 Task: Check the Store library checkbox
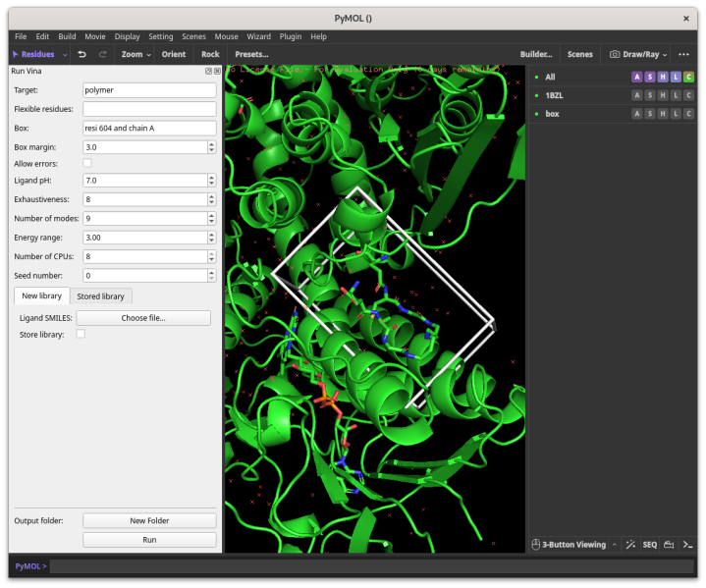point(81,335)
